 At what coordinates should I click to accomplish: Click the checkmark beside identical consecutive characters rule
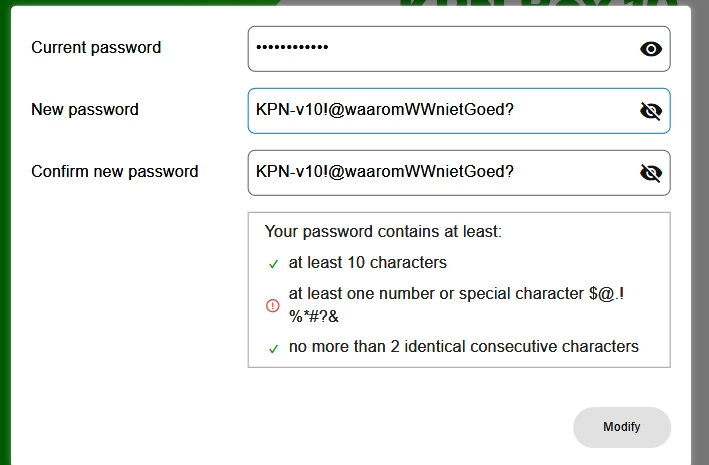[x=273, y=349]
